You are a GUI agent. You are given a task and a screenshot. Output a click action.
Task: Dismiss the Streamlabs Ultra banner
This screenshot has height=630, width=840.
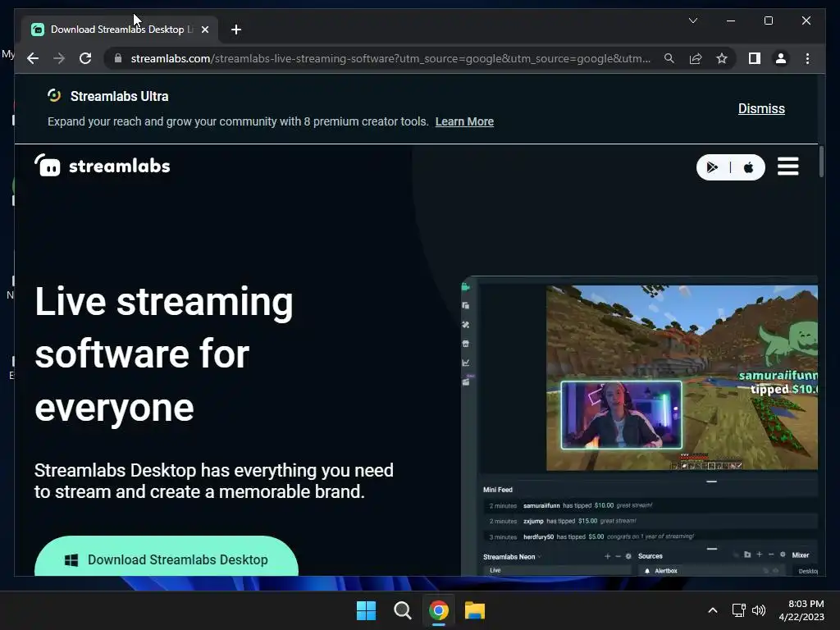coord(761,109)
